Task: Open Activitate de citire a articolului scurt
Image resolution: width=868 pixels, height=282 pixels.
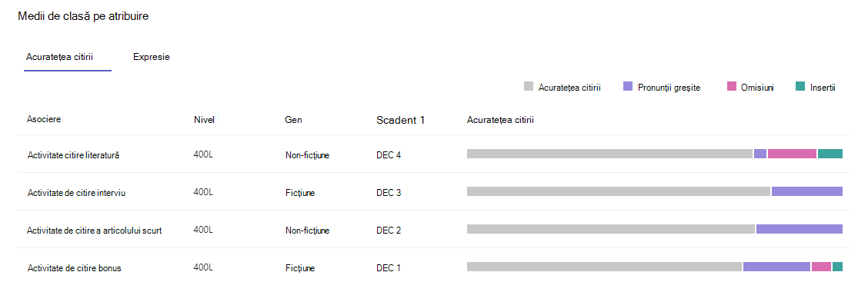Action: pos(95,231)
